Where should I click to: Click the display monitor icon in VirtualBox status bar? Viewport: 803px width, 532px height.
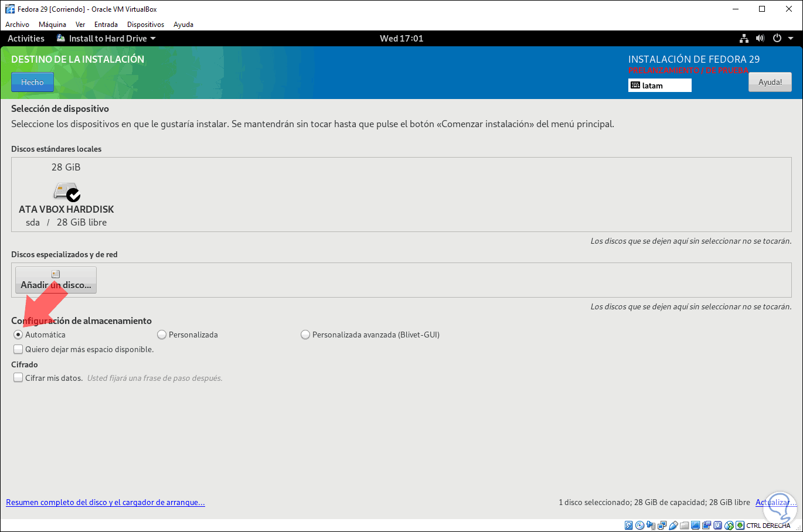[696, 526]
